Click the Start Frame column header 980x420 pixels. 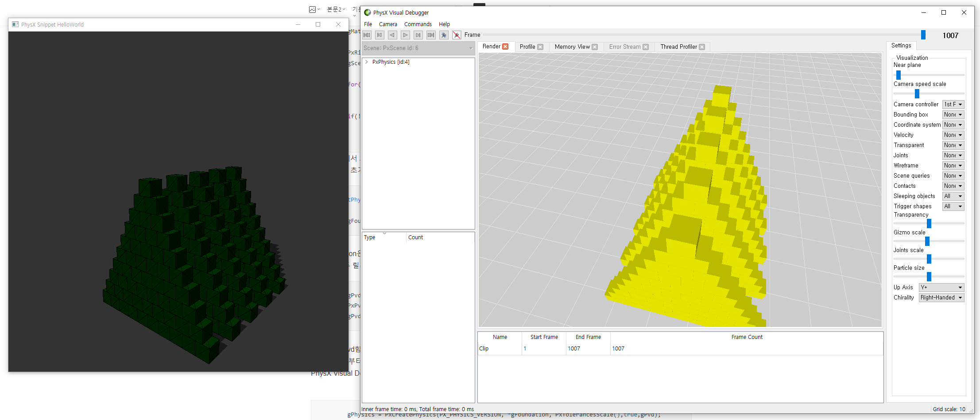point(544,337)
